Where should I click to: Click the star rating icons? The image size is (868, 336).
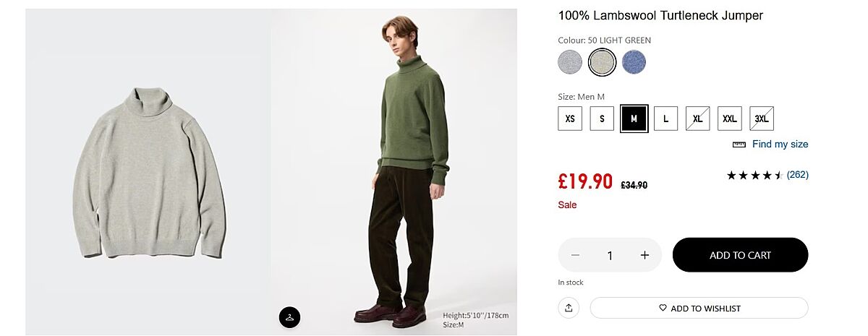(x=754, y=175)
